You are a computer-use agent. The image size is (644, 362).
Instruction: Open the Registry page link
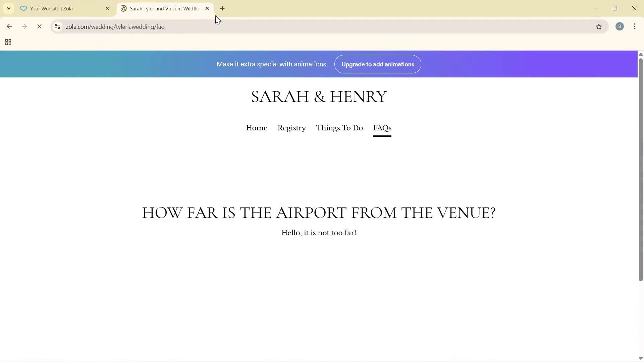[291, 128]
